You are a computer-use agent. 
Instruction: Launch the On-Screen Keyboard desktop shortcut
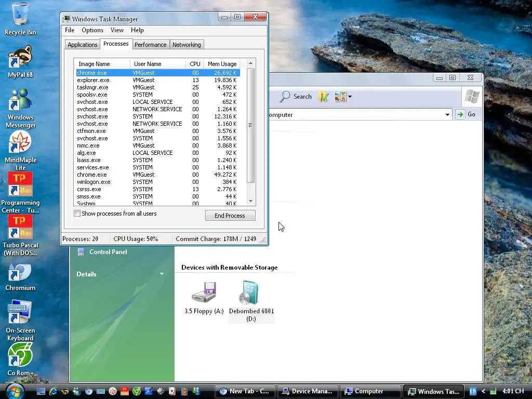click(20, 321)
